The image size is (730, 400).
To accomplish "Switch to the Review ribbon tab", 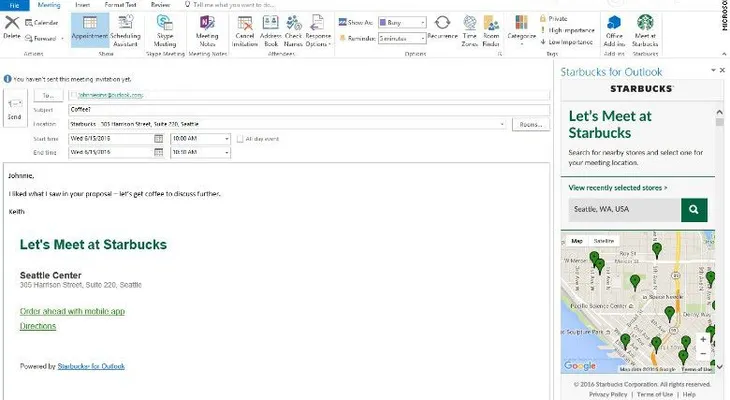I will click(x=160, y=5).
